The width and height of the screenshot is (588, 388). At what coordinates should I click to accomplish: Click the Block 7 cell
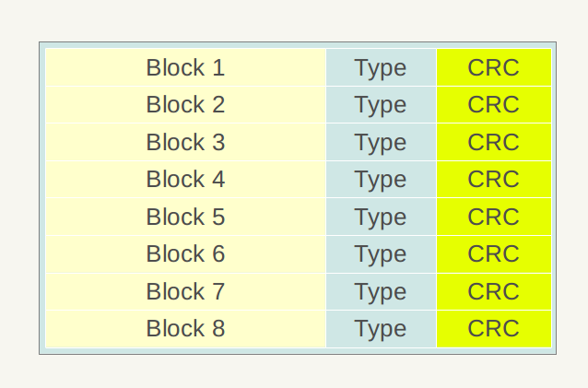point(185,291)
